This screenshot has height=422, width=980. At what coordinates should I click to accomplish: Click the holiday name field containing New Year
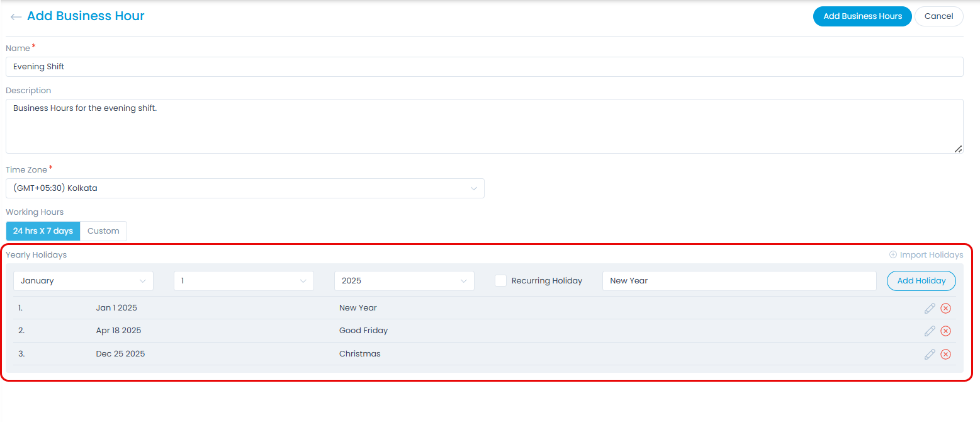tap(739, 280)
